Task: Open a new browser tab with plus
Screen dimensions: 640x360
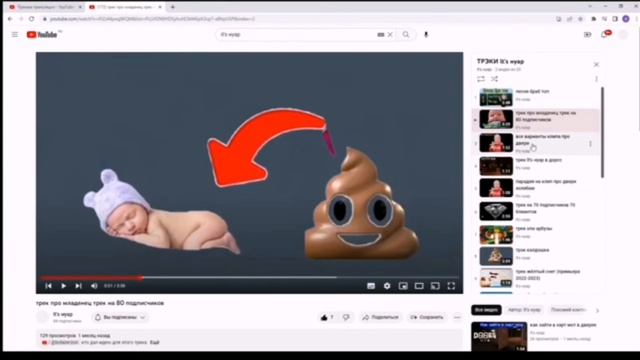Action: tap(173, 7)
